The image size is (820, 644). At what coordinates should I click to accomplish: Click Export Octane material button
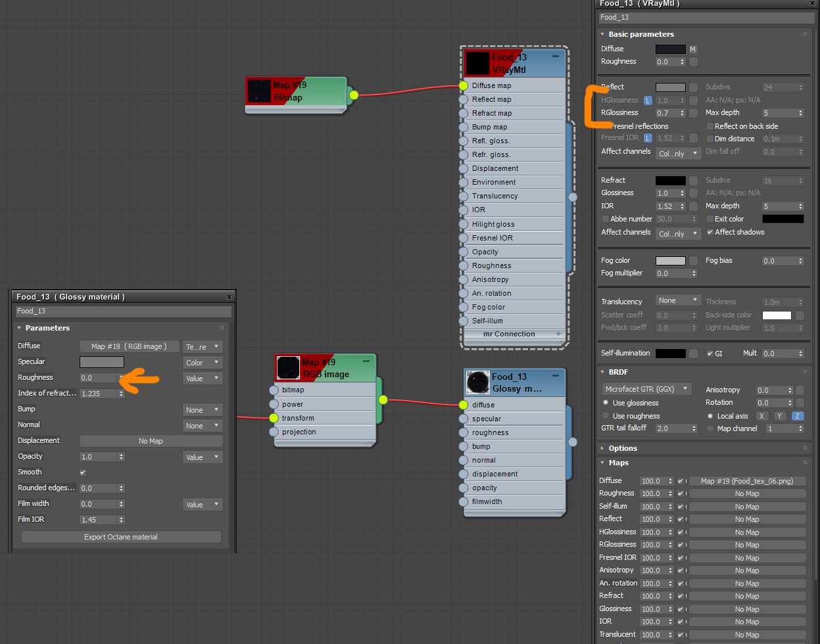pos(121,537)
